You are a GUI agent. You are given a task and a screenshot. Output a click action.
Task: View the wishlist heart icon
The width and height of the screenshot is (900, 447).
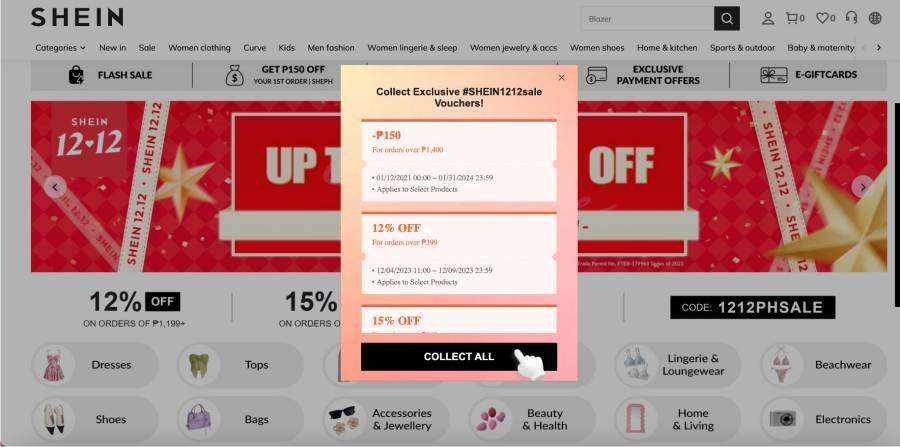[x=825, y=18]
